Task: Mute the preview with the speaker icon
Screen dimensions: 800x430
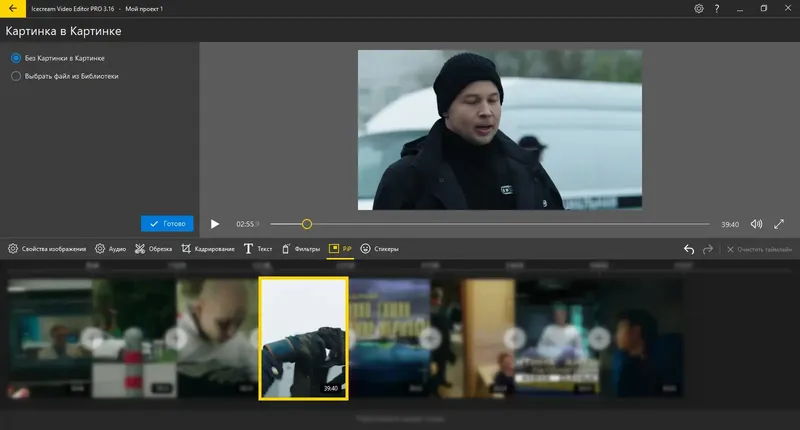Action: coord(756,224)
